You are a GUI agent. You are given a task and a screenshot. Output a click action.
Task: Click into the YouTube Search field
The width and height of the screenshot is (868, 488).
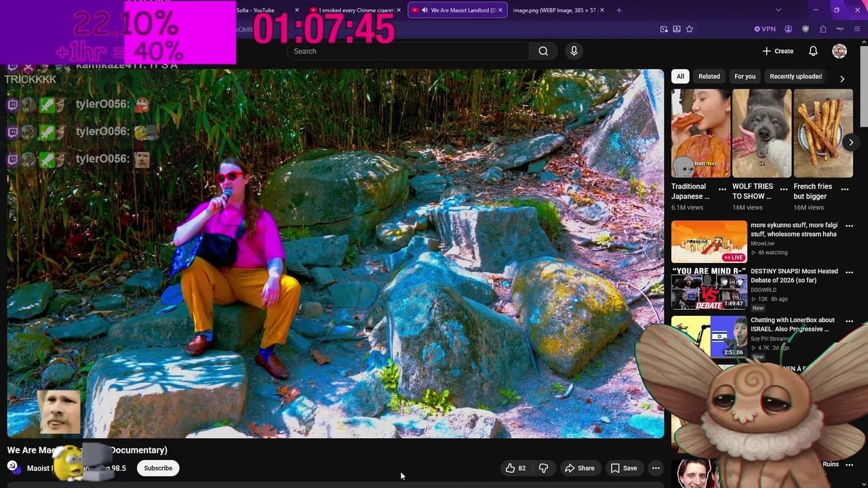407,51
